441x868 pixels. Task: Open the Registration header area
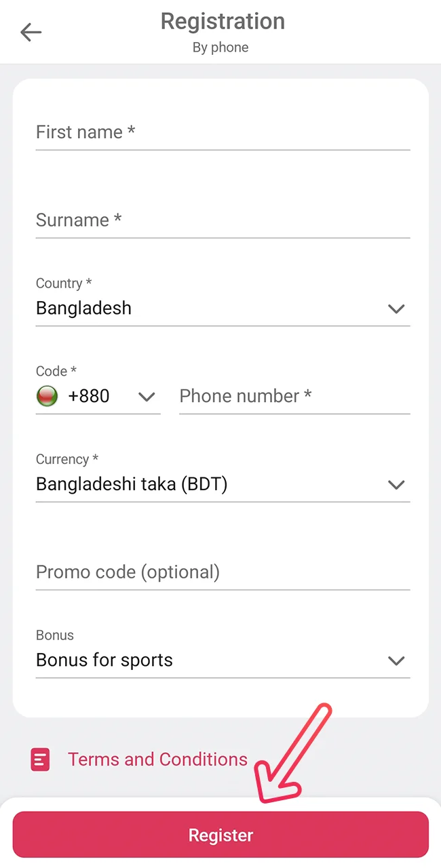(222, 21)
